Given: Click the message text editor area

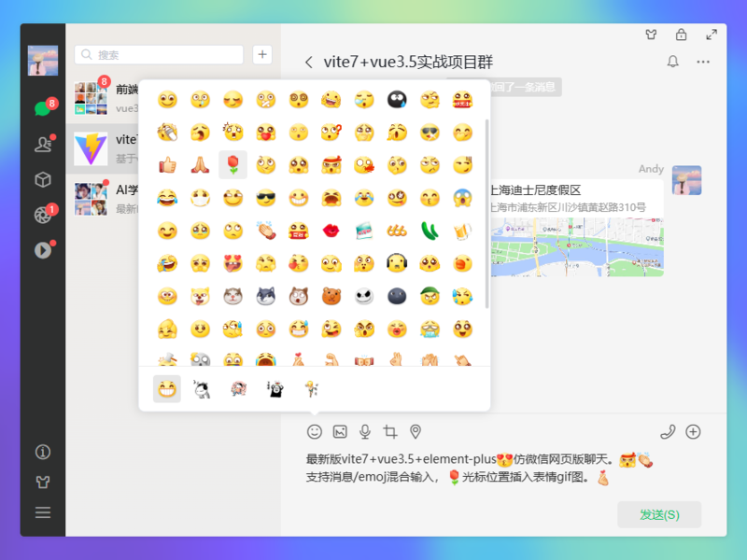Looking at the screenshot, I should coord(503,469).
